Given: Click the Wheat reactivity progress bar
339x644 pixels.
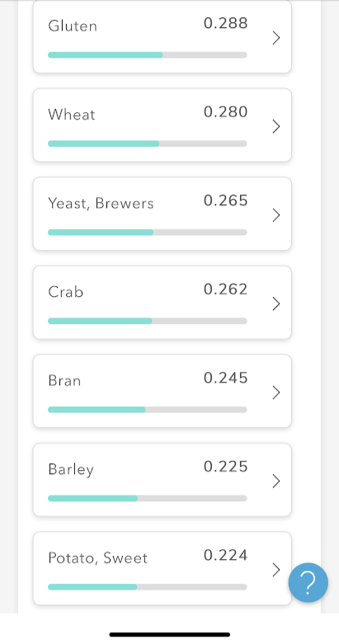Looking at the screenshot, I should 147,143.
